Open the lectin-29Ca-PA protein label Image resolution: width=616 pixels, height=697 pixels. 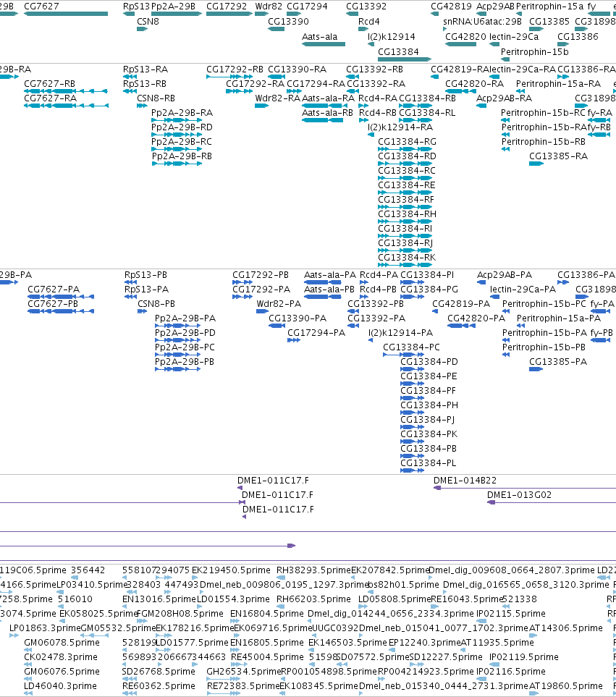point(523,290)
